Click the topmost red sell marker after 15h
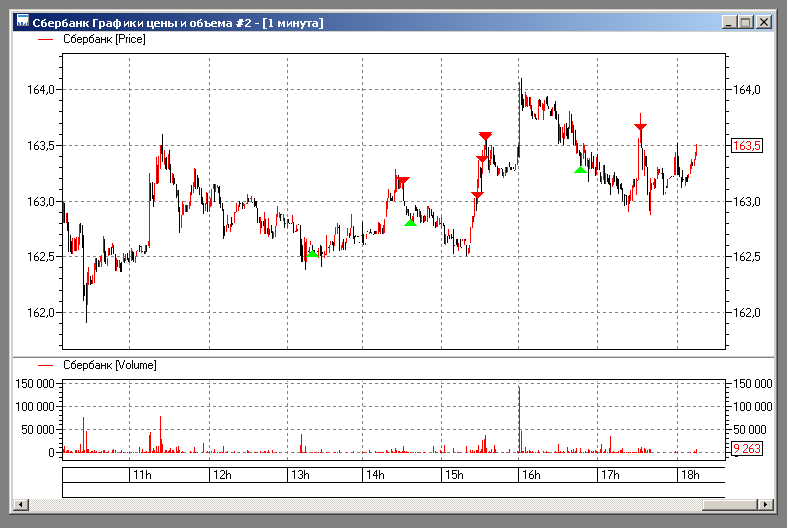The height and width of the screenshot is (528, 787). 485,136
